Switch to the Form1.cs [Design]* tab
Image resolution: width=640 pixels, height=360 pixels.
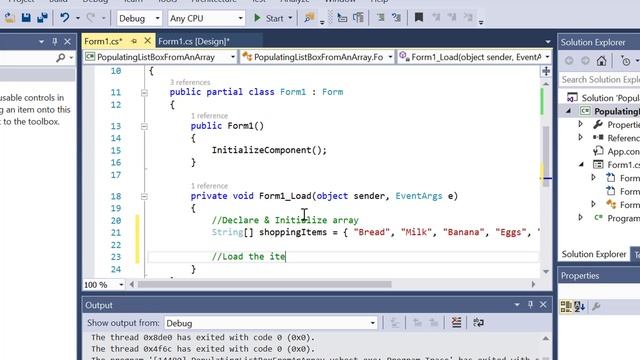(x=194, y=41)
